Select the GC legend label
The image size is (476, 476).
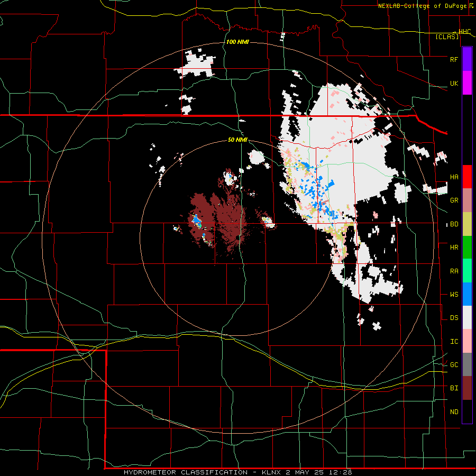pyautogui.click(x=454, y=365)
